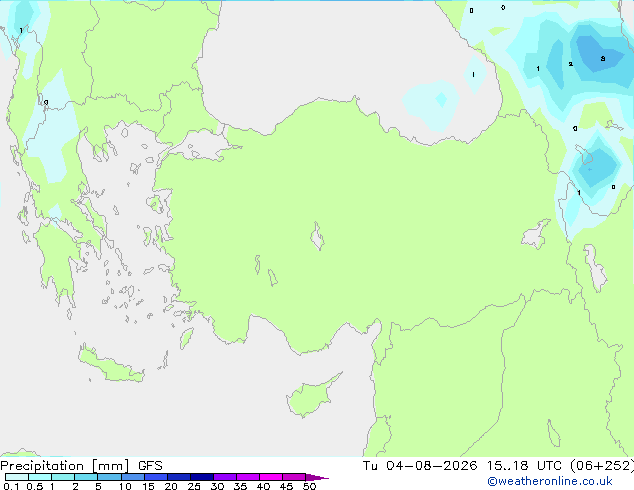
Task: Open the weatheronline.co.uk copyright link
Action: [550, 481]
